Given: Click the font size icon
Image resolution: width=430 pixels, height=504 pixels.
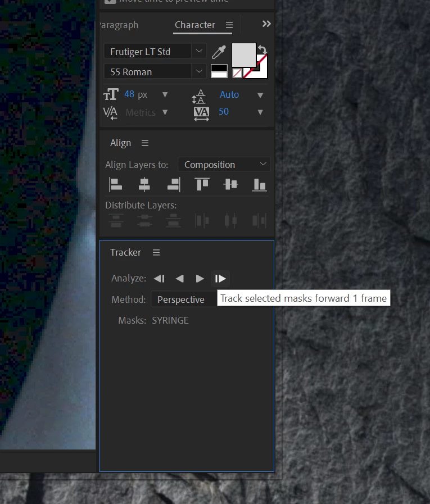Looking at the screenshot, I should 111,94.
